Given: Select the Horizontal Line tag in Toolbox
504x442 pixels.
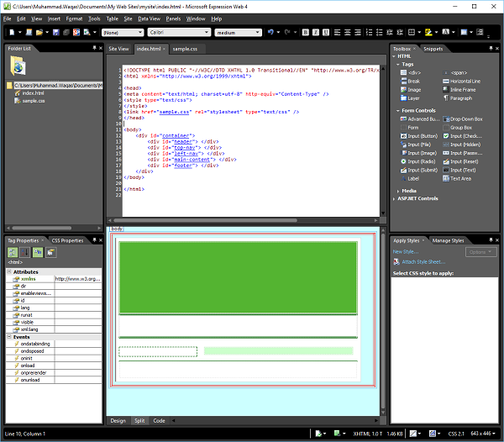Looking at the screenshot, I should 466,81.
